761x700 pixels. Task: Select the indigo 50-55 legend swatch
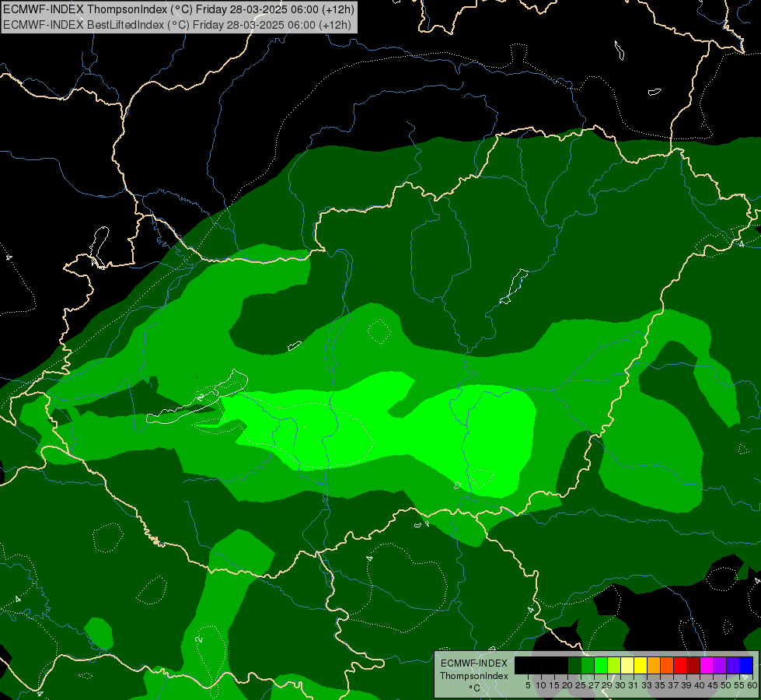pos(733,665)
